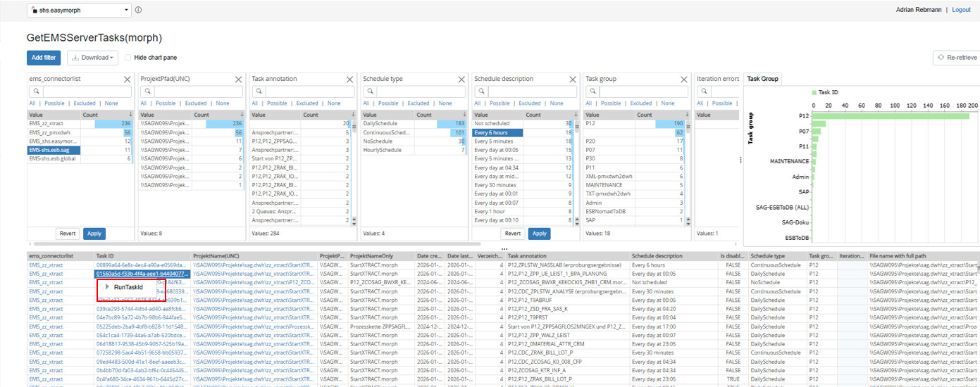Click the Task ID legend marker in the chart

[814, 92]
